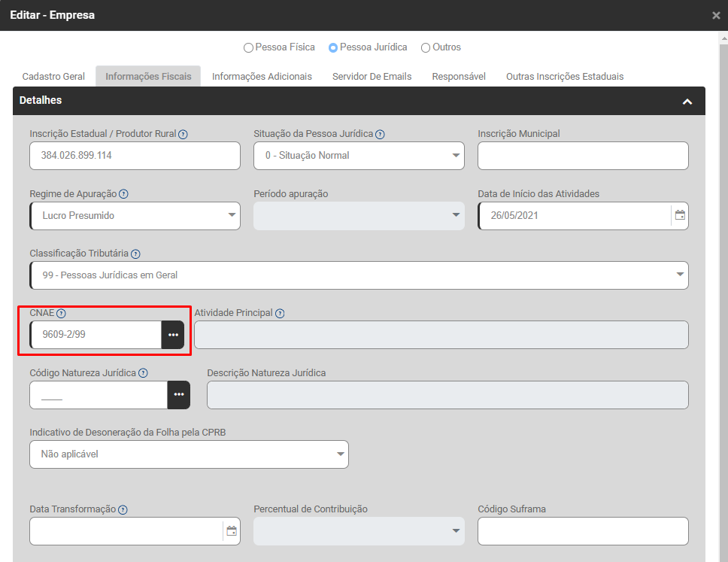This screenshot has width=728, height=562.
Task: Go to Outras Inscrições Estaduais tab
Action: (x=564, y=76)
